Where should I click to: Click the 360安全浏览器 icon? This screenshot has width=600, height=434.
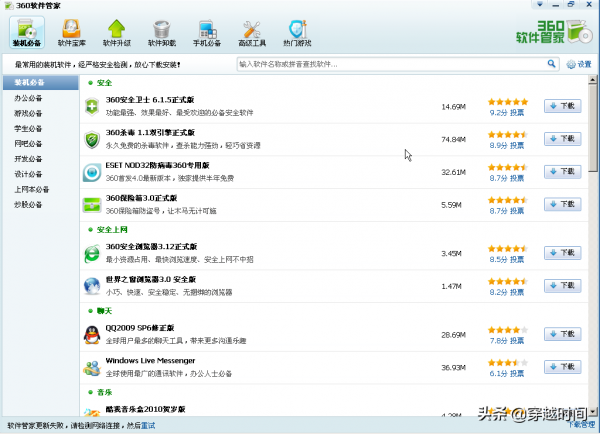coord(93,254)
